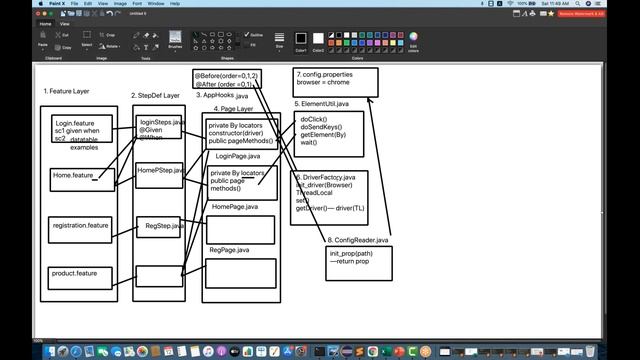Choose the diagonal line shape
Viewport: 640px width, 360px height.
click(x=196, y=35)
